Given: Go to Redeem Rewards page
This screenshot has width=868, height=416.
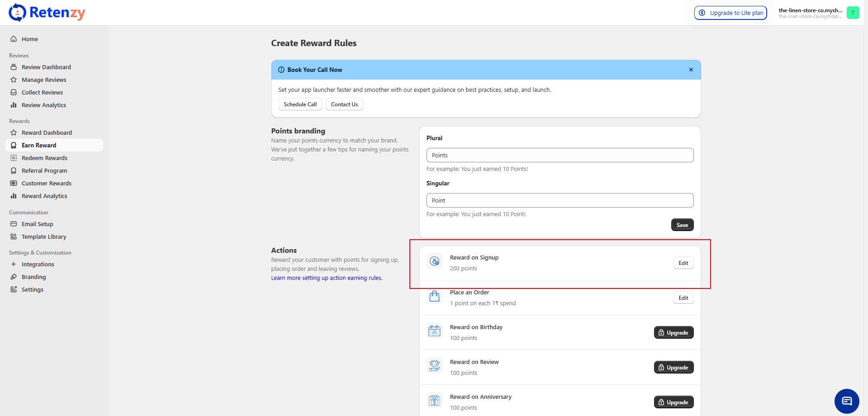Looking at the screenshot, I should tap(44, 158).
